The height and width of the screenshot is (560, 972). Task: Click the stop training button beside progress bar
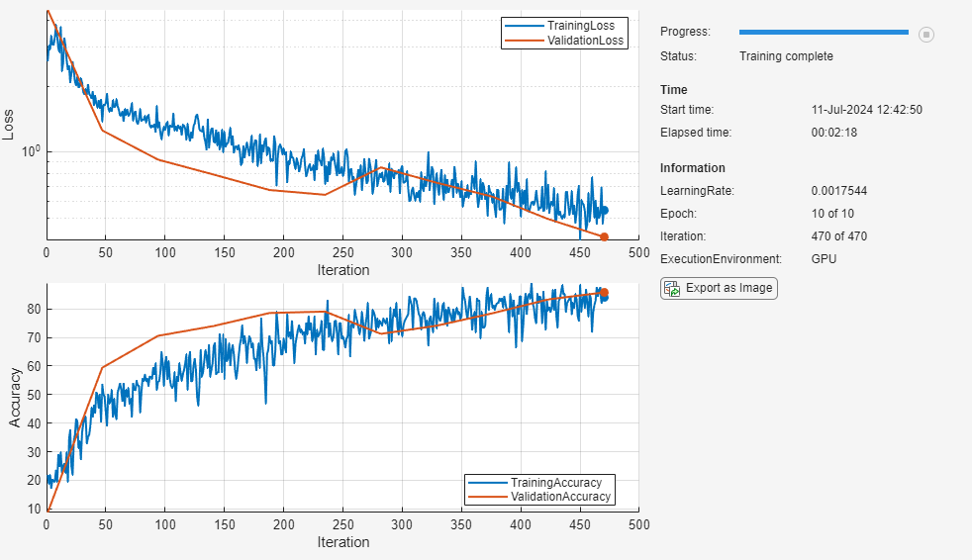tap(925, 35)
